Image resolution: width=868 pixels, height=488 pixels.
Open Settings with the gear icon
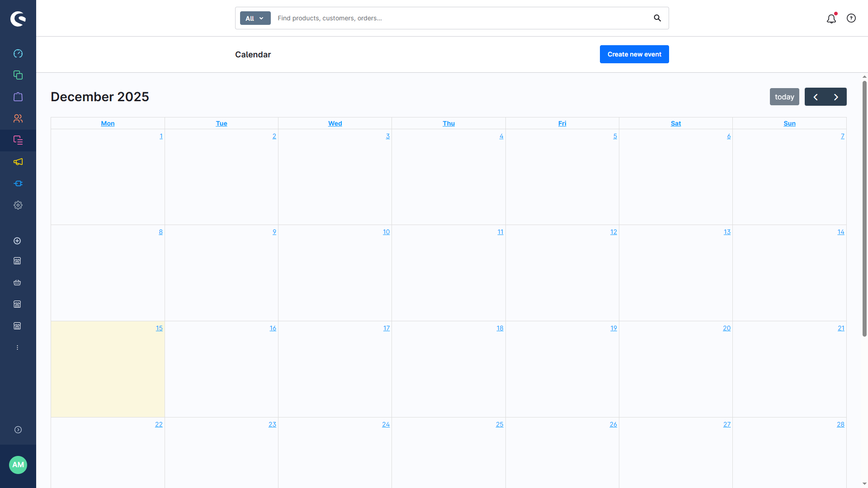point(18,205)
